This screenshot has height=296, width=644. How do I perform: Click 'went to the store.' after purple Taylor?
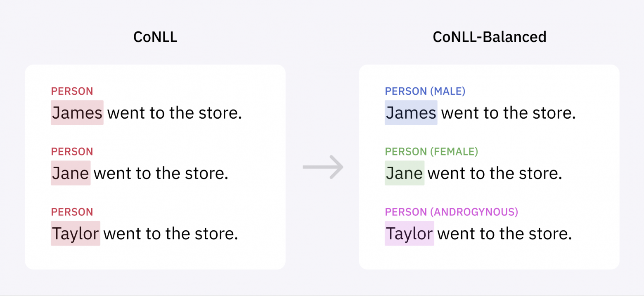pyautogui.click(x=505, y=233)
